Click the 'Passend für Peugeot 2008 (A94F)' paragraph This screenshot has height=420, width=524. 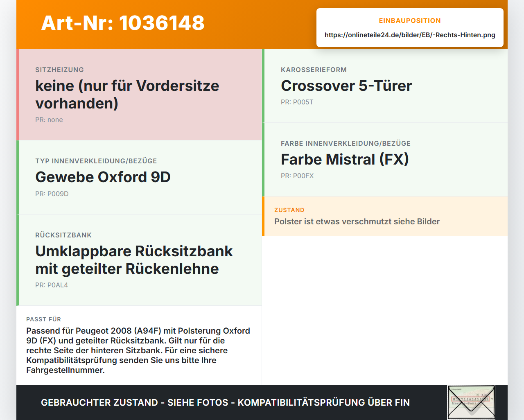(x=138, y=350)
